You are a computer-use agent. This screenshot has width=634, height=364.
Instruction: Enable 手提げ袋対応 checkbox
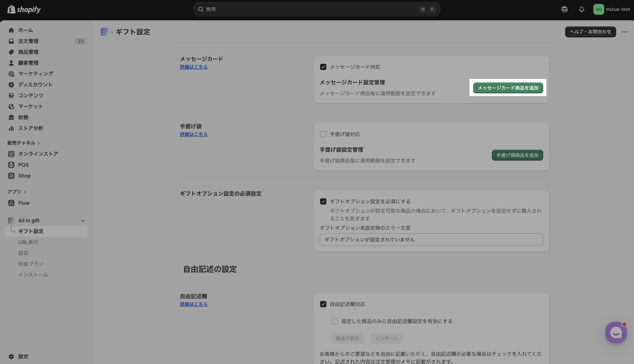click(x=323, y=134)
